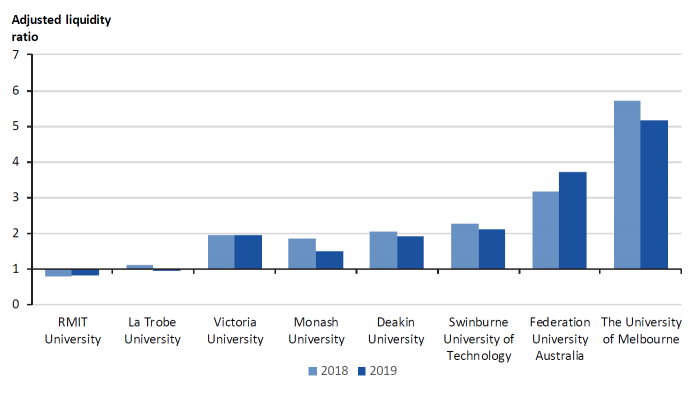Viewport: 700px width, 394px height.
Task: Select Federation University Australia axis label
Action: tap(560, 339)
